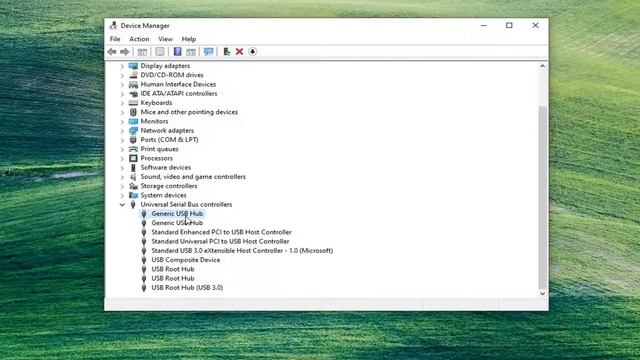The image size is (640, 360).
Task: Open the File menu
Action: [x=115, y=39]
